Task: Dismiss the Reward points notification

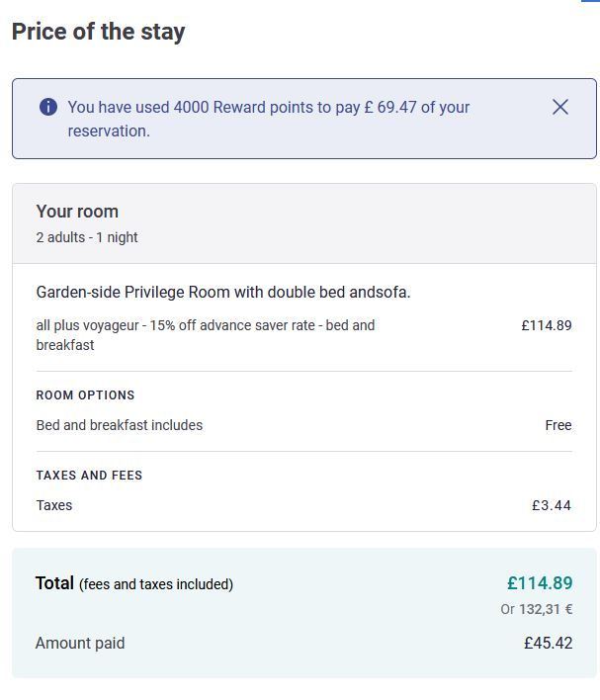Action: pos(560,107)
